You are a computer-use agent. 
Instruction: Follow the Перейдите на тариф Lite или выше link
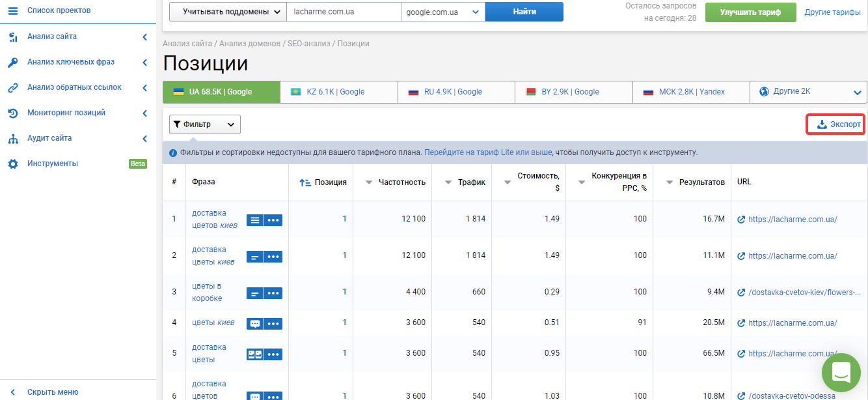pyautogui.click(x=488, y=152)
